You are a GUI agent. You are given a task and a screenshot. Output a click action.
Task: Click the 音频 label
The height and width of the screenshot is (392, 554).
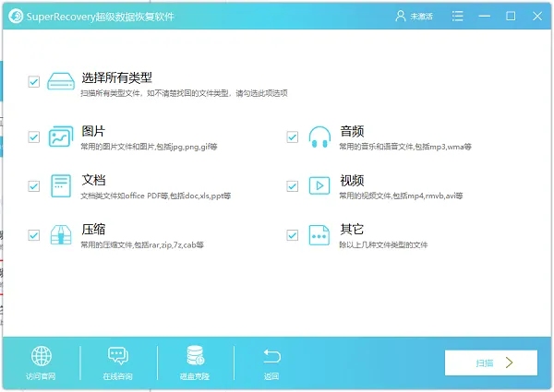click(352, 131)
